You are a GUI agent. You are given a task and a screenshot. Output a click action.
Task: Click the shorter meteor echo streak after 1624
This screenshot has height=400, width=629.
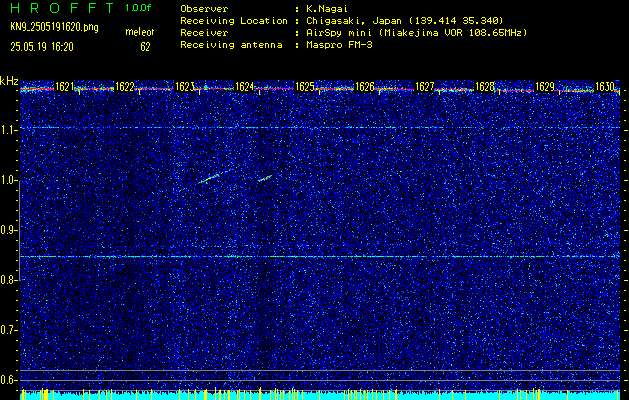tap(265, 178)
